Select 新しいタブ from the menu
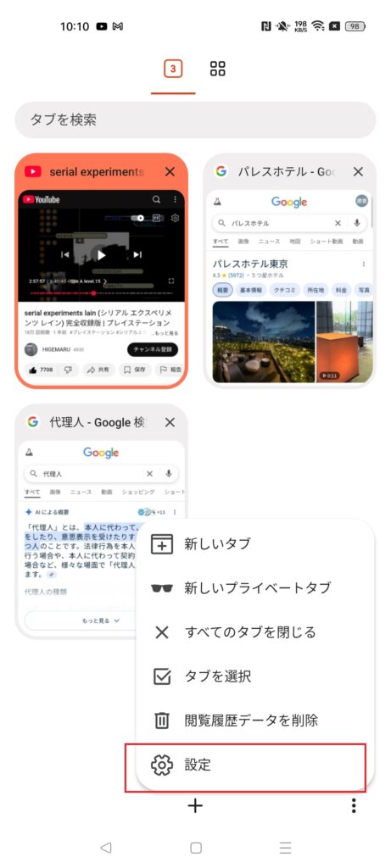Viewport: 391px width, 868px height. pos(254,543)
